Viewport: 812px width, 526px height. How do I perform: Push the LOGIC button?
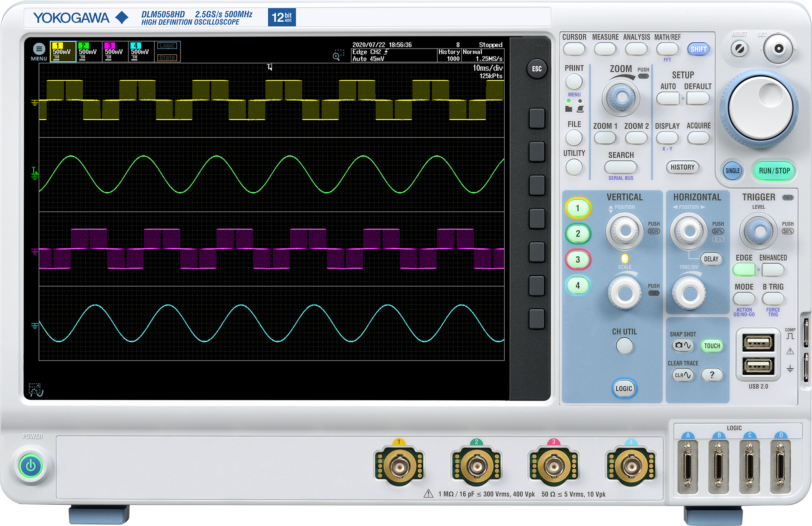click(623, 389)
